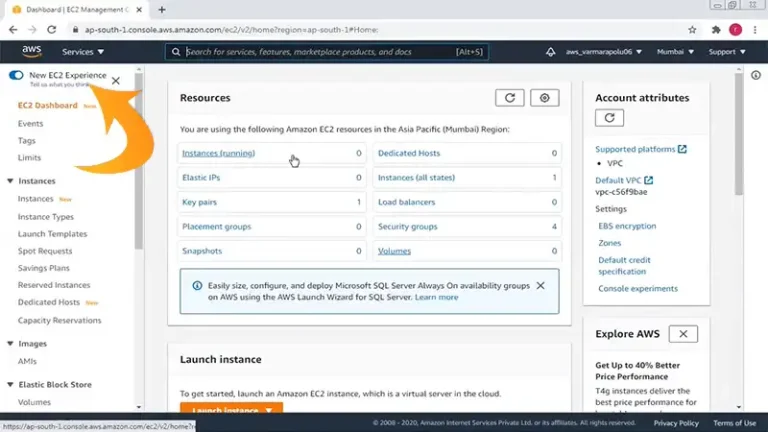Open Load balancers resource link
Screen dimensions: 768x432
click(407, 202)
